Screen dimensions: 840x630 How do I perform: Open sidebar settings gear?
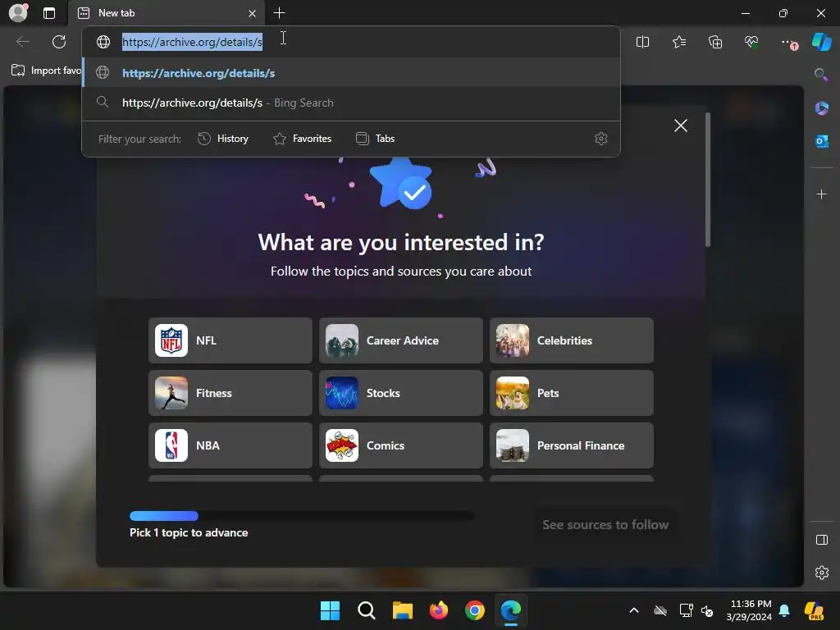(x=821, y=573)
